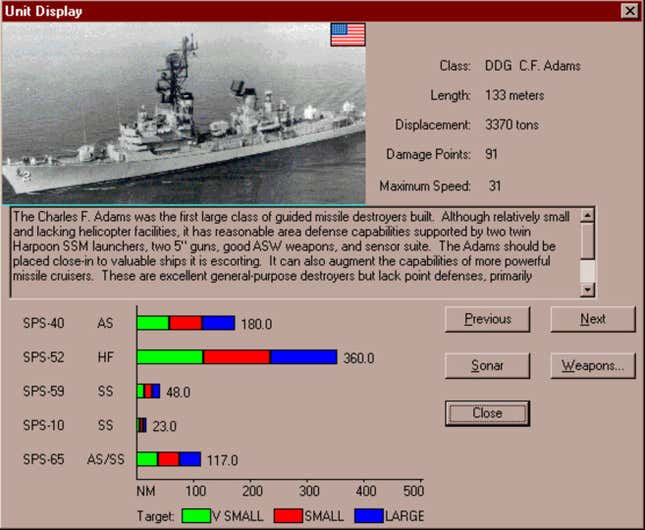Open the Weapons dialog
Screen dimensions: 645x530
pos(593,365)
